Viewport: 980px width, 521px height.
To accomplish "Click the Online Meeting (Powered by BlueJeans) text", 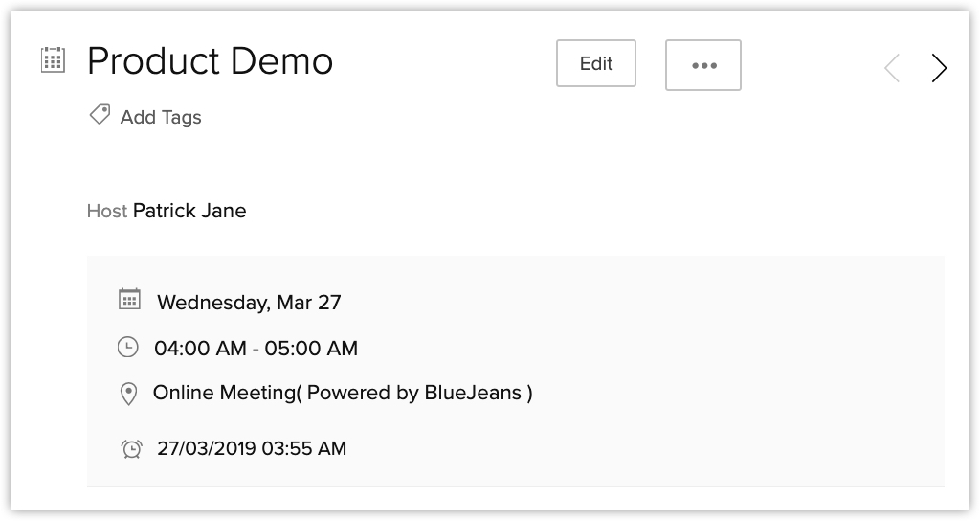I will point(343,393).
